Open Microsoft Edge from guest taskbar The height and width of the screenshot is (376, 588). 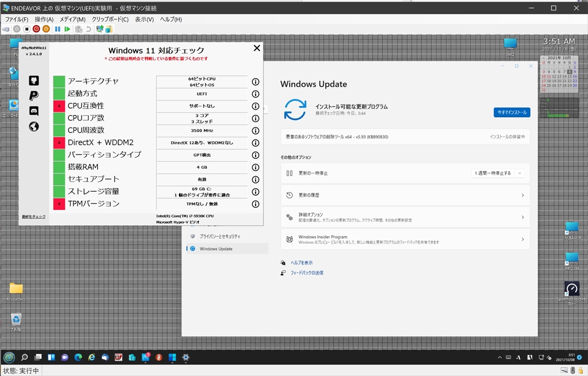point(78,357)
